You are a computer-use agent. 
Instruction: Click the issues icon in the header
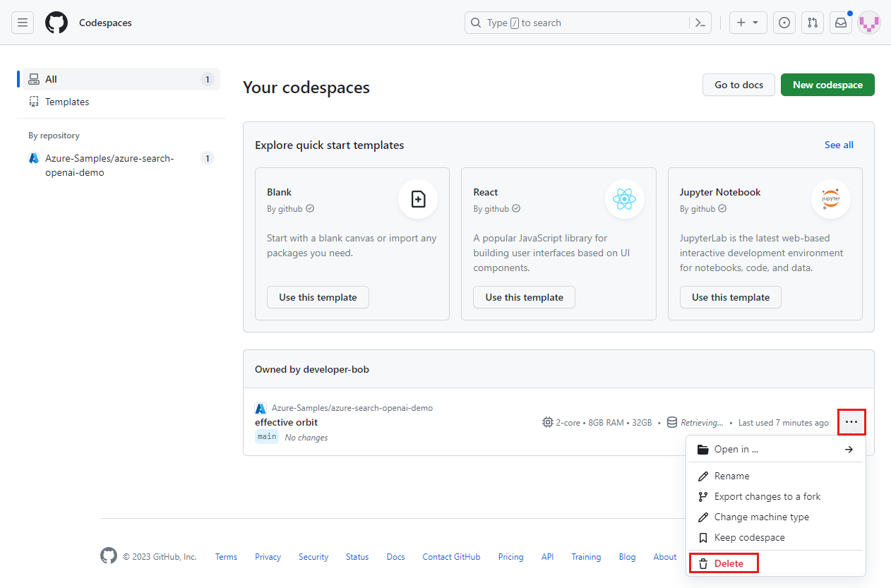pyautogui.click(x=784, y=22)
